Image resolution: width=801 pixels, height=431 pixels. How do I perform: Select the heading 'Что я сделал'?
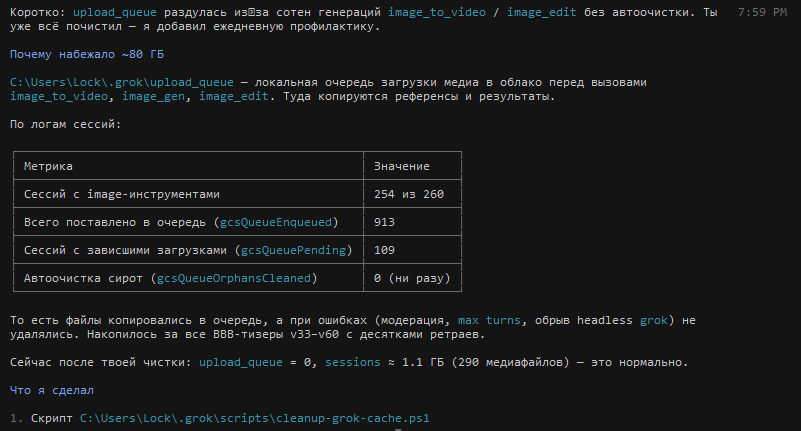click(x=52, y=390)
